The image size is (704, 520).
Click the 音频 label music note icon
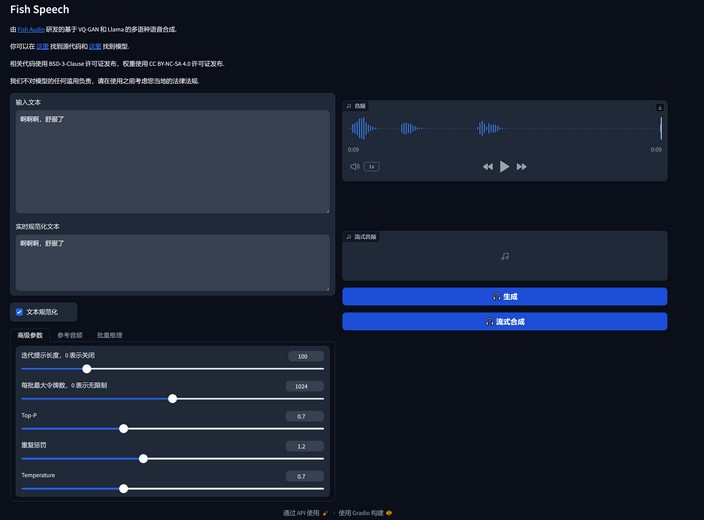349,106
